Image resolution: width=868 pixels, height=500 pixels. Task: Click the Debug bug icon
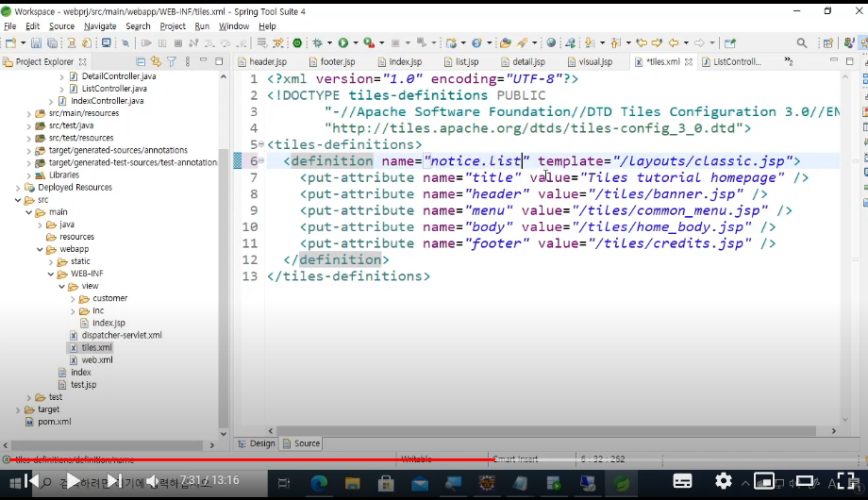318,43
